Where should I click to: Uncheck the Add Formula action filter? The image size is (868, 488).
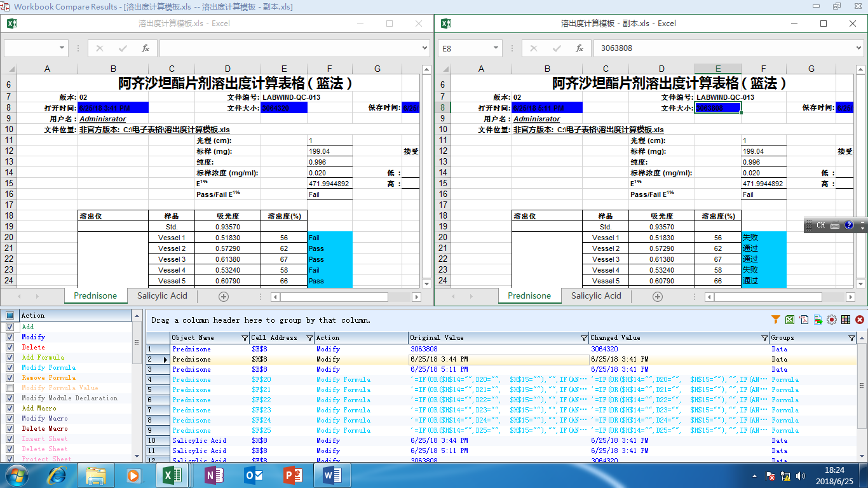click(9, 357)
